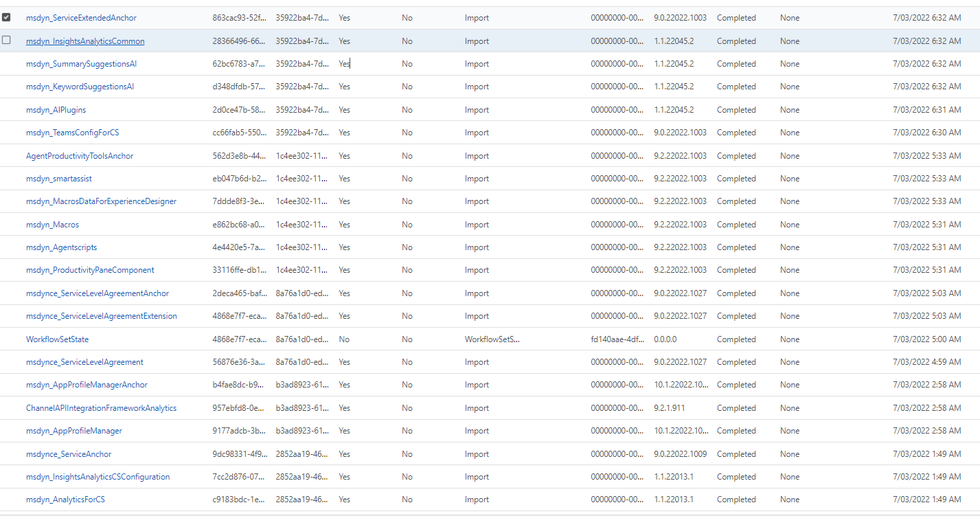Select ID cell 56876e36-3a...
This screenshot has width=980, height=516.
coord(239,362)
